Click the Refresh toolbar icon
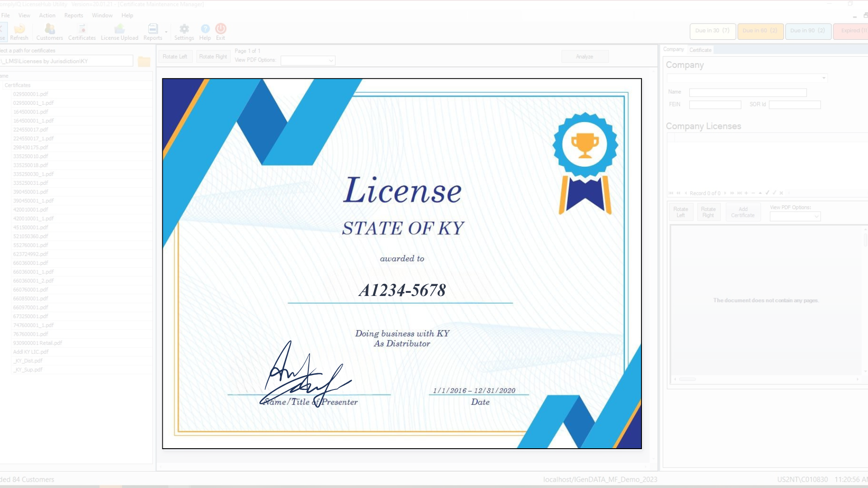Screen dimensions: 868x488 point(19,29)
